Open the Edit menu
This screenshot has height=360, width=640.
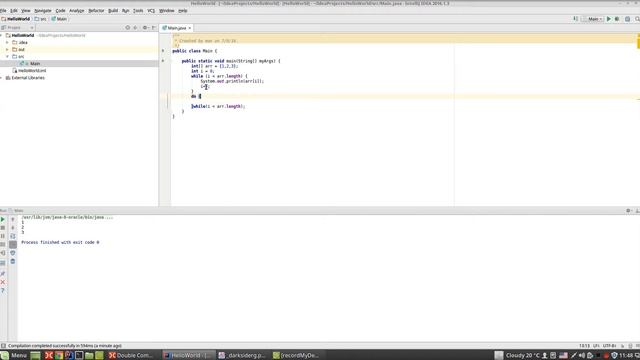pyautogui.click(x=14, y=11)
